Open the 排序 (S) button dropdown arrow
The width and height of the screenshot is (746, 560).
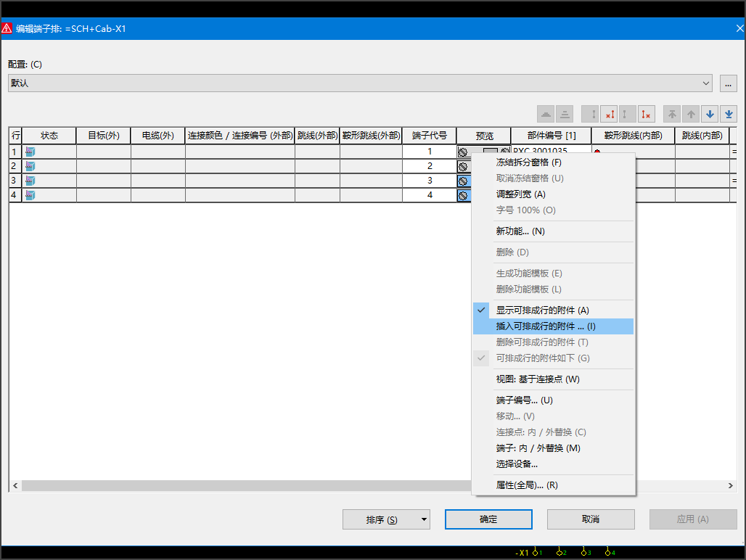click(x=423, y=519)
